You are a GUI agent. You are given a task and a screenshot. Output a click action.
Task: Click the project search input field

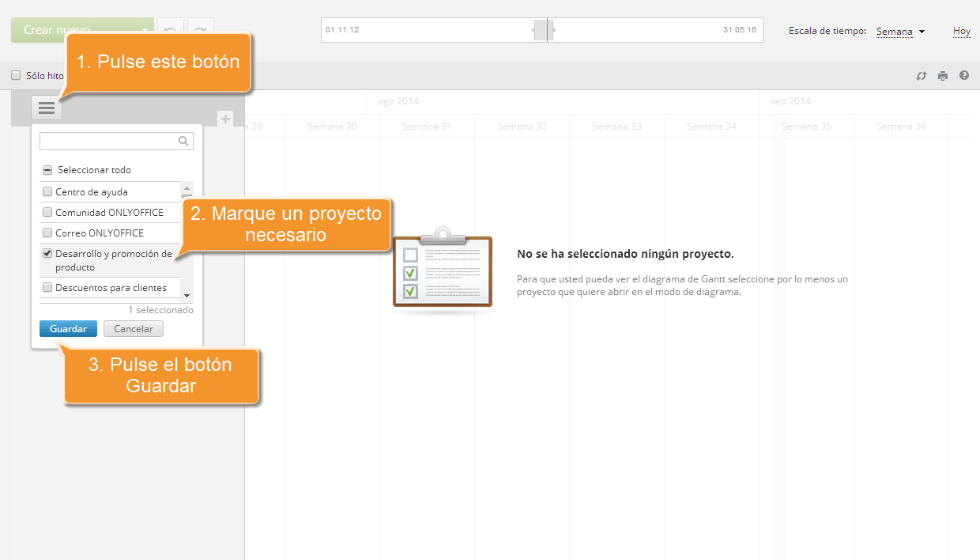(116, 141)
